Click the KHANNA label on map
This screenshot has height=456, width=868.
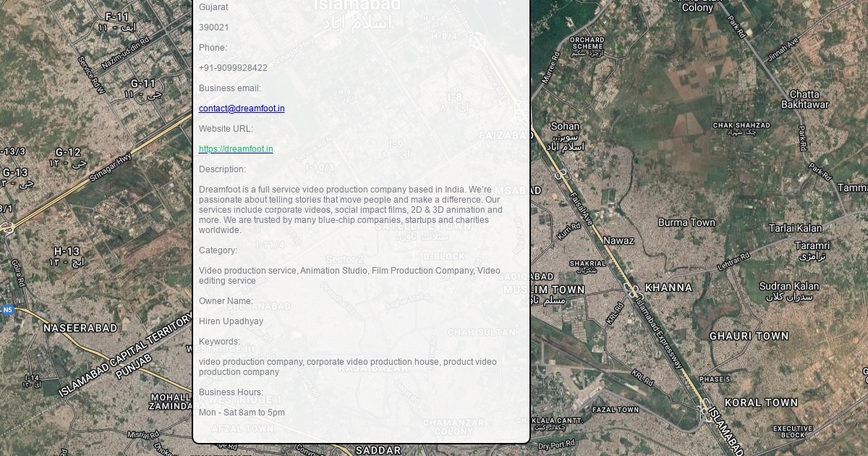(668, 287)
